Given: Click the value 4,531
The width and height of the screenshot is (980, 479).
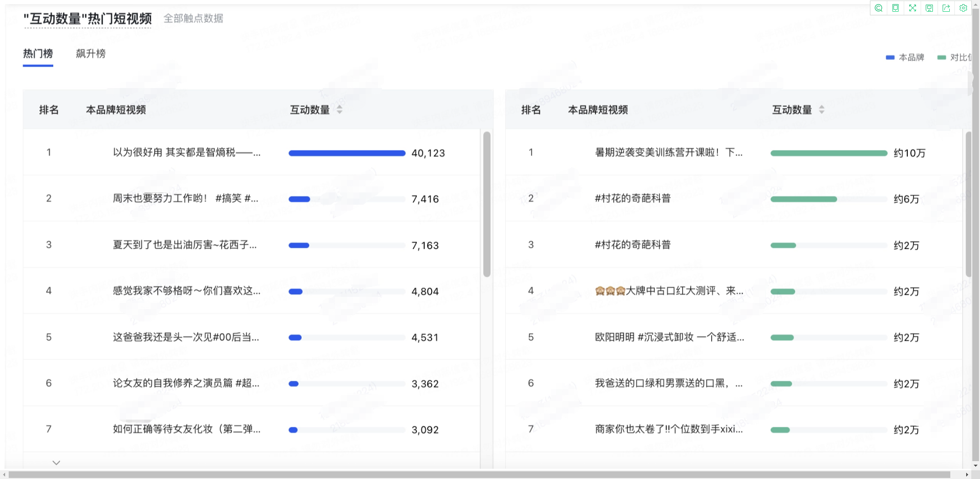Looking at the screenshot, I should (425, 338).
